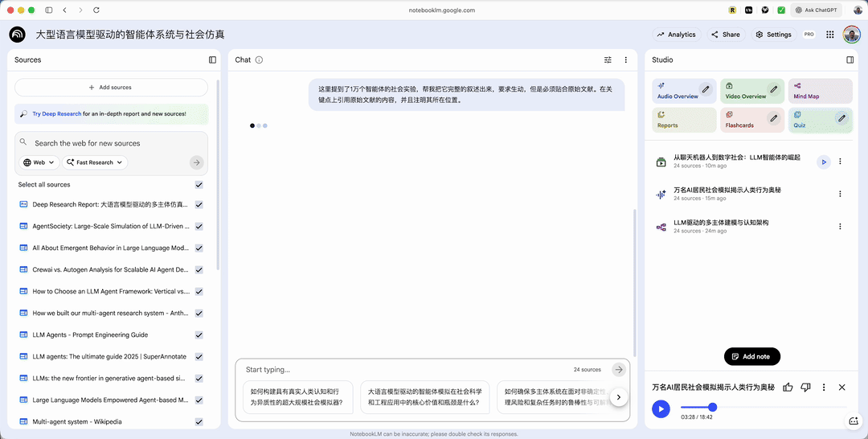Close the audio player panel
The image size is (868, 439).
841,388
